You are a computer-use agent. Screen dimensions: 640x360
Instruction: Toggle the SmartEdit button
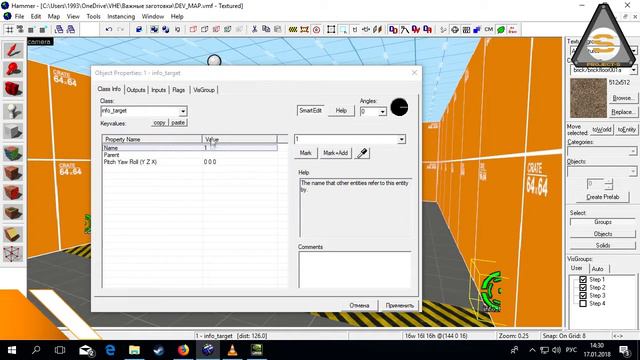(x=310, y=111)
